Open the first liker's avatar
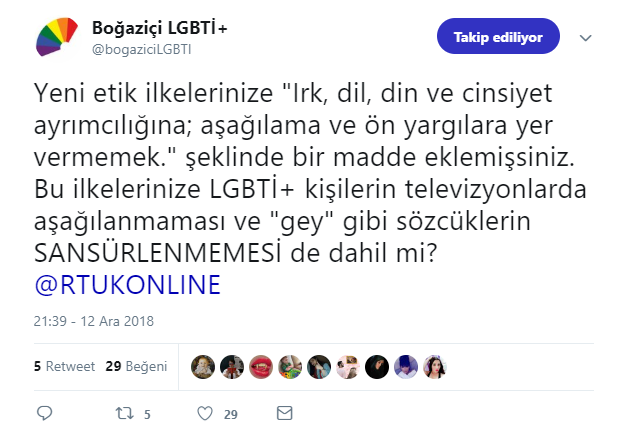Viewport: 620px width, 437px height. pos(203,366)
